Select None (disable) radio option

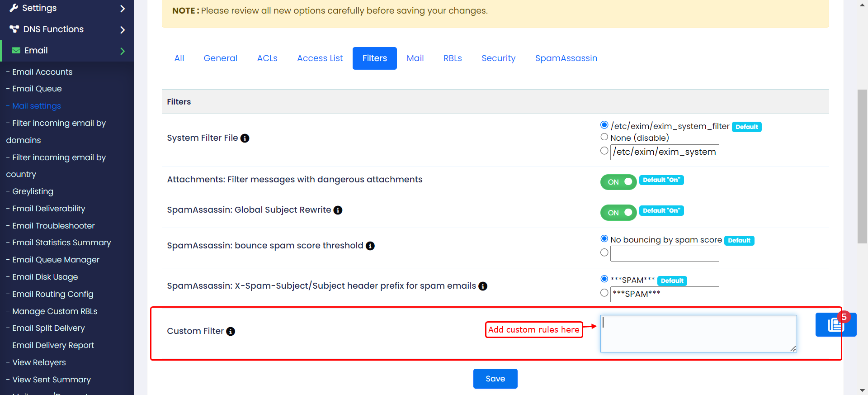(604, 137)
